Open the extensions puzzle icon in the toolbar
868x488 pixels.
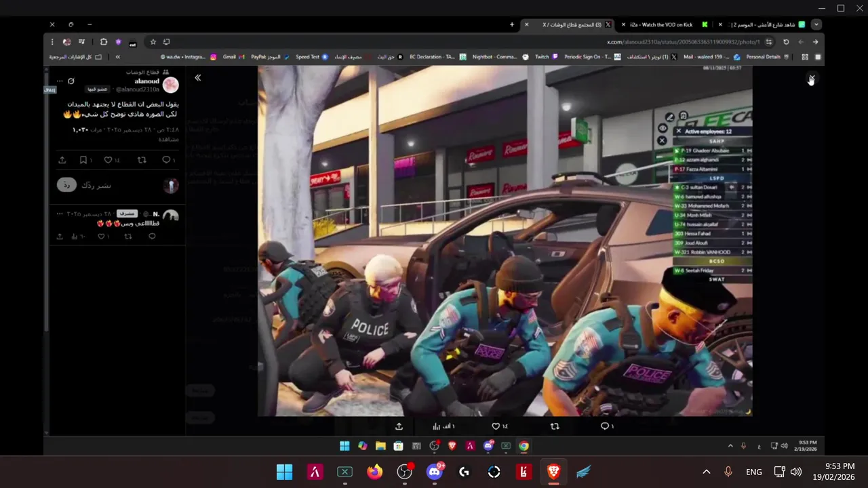tap(104, 42)
